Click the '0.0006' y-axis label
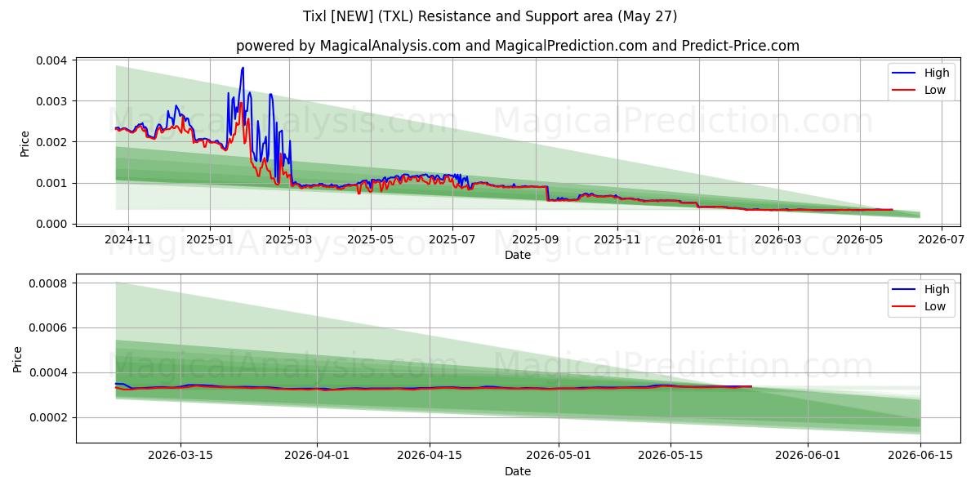 50,328
